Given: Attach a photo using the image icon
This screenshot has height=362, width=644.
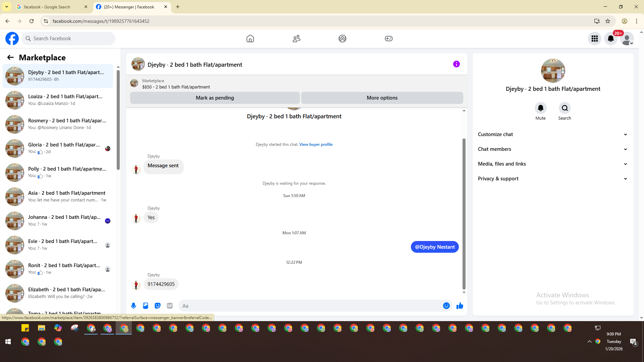Looking at the screenshot, I should (x=146, y=306).
